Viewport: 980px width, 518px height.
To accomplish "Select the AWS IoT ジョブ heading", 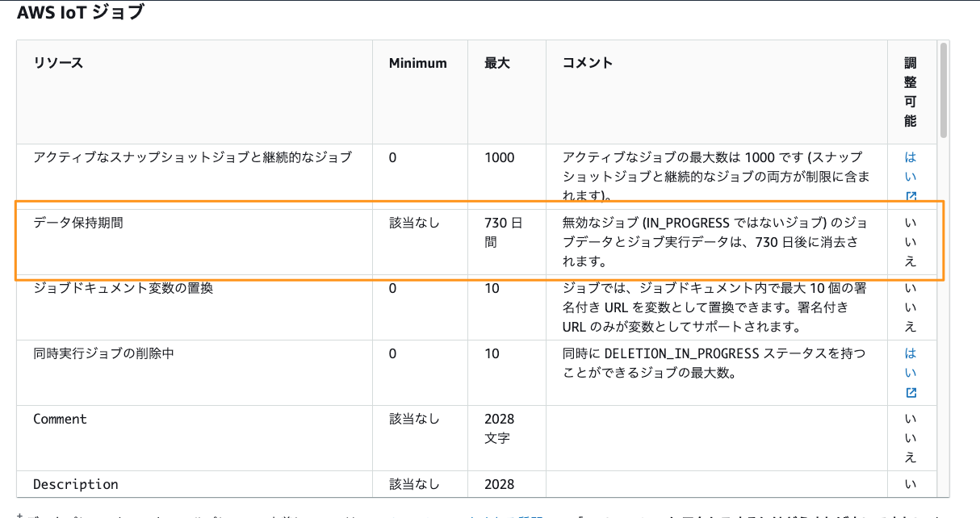I will coord(81,12).
